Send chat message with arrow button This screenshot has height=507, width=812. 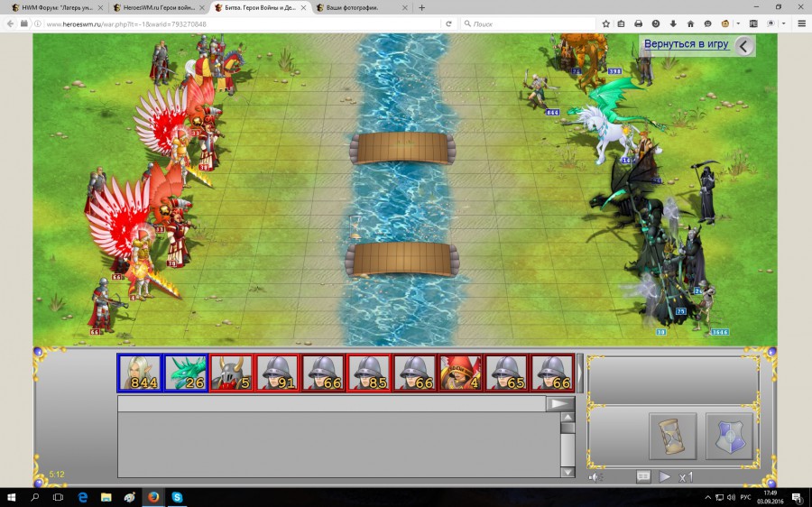[x=560, y=404]
